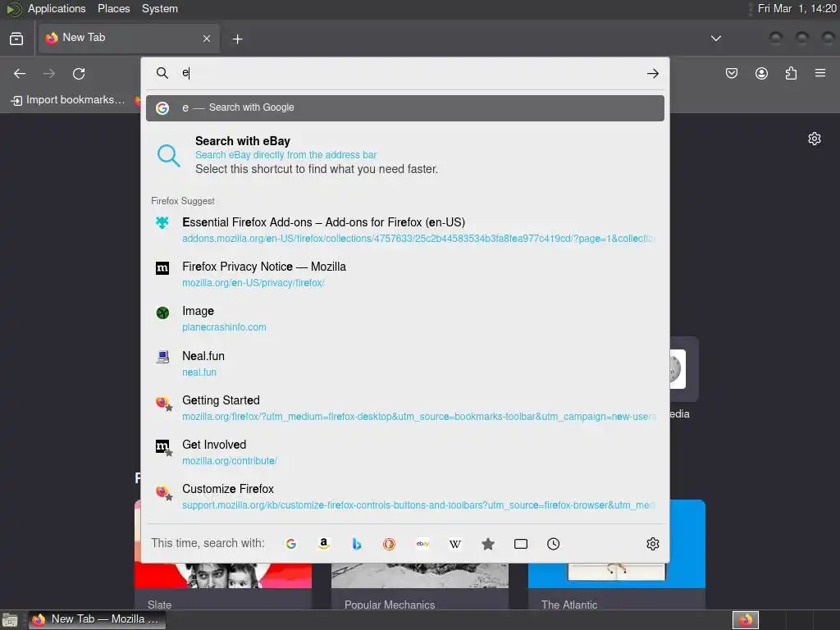The width and height of the screenshot is (840, 630).
Task: Open a new tab with plus button
Action: [237, 39]
